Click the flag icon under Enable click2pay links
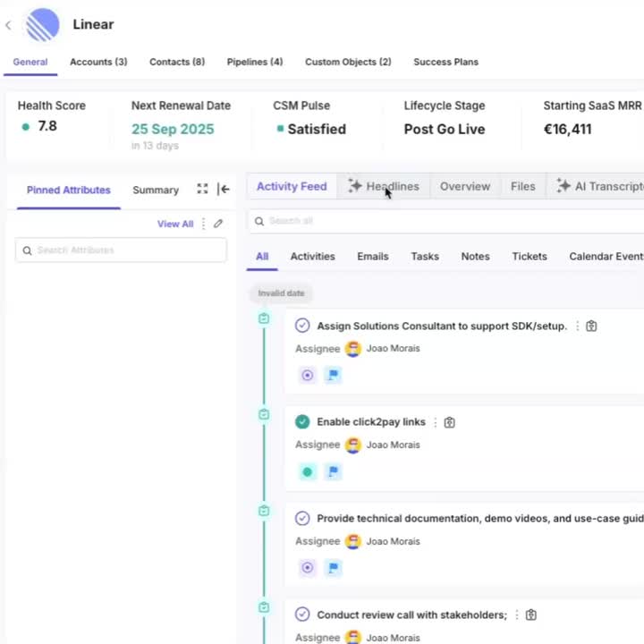The width and height of the screenshot is (644, 644). pos(333,472)
